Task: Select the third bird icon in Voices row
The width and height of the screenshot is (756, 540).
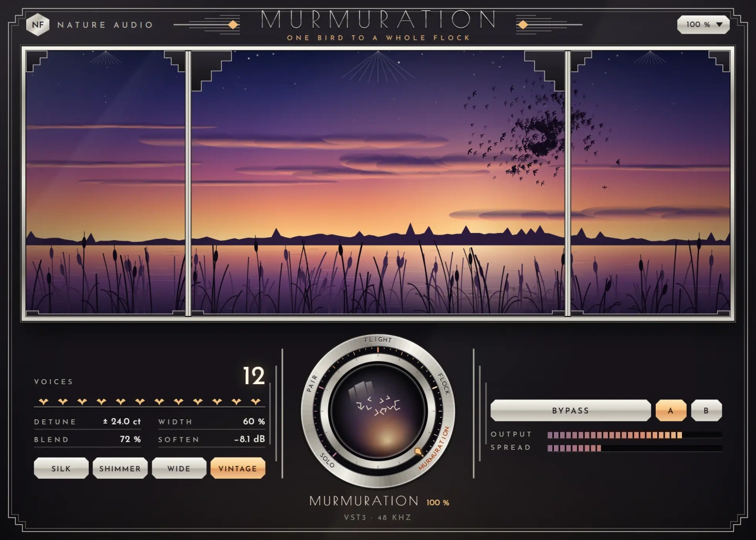Action: [82, 401]
